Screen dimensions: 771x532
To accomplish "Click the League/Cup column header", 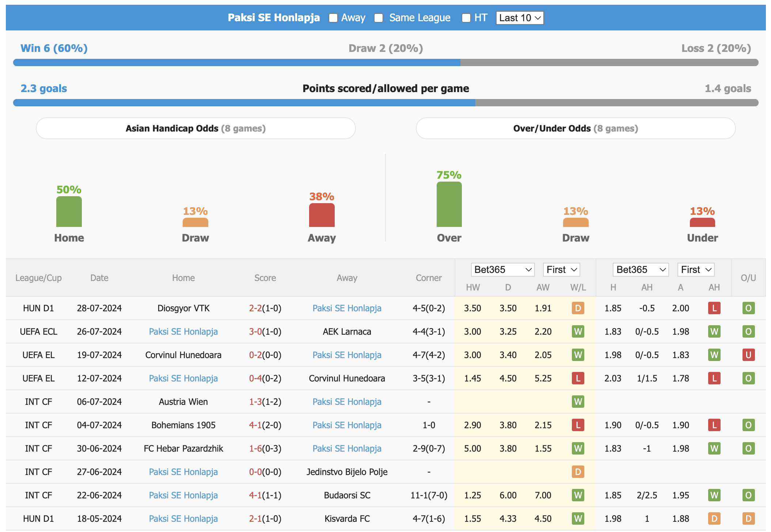I will pyautogui.click(x=38, y=278).
